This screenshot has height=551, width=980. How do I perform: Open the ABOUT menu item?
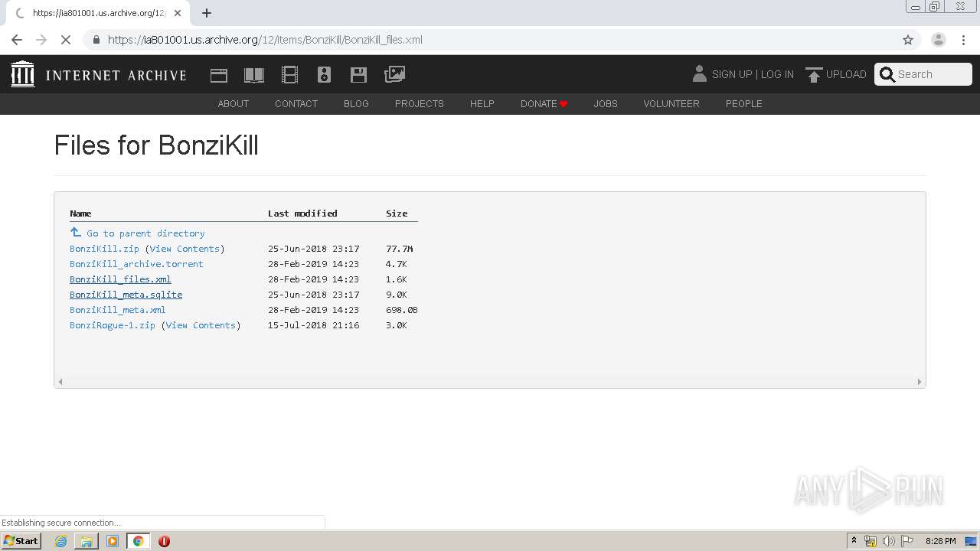pos(233,104)
